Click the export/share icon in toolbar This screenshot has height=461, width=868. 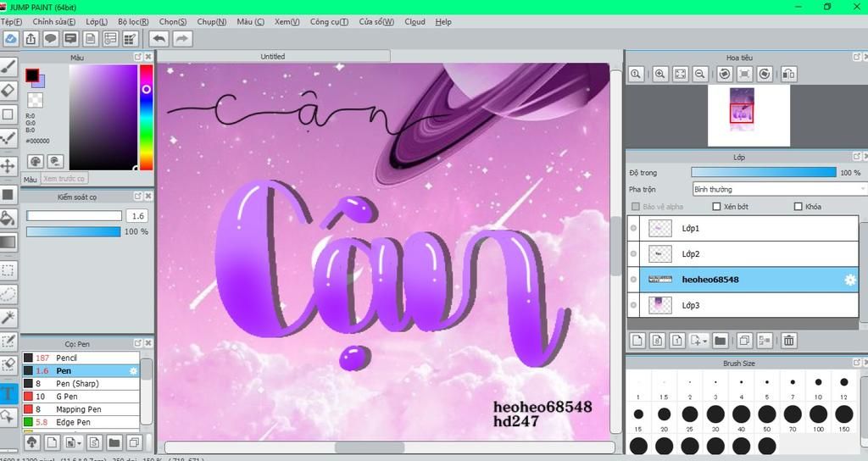[x=31, y=39]
